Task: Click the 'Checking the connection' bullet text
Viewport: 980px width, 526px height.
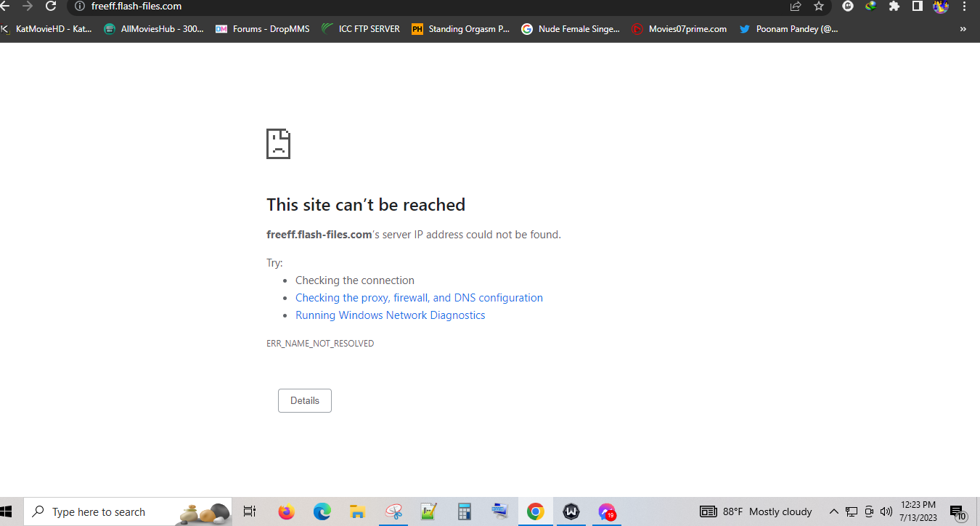Action: [x=355, y=280]
